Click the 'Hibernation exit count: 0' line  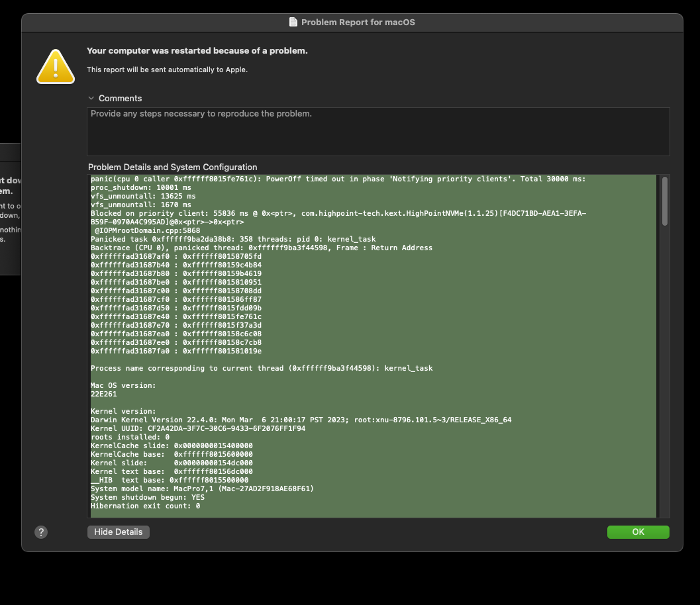(146, 506)
